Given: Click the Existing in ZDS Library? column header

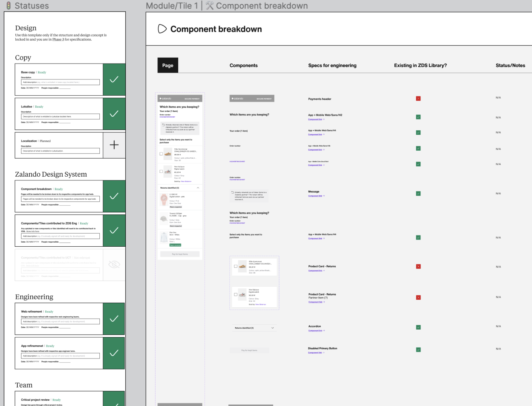Looking at the screenshot, I should pos(420,65).
